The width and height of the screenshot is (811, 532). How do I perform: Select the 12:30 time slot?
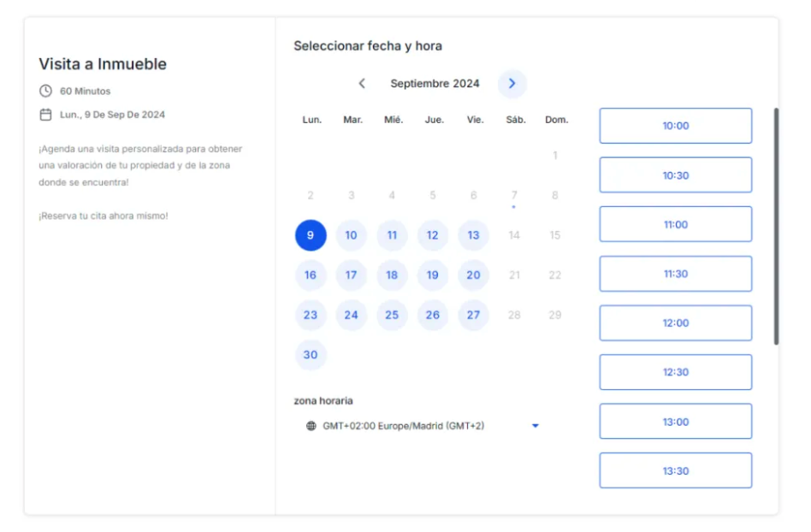click(675, 372)
